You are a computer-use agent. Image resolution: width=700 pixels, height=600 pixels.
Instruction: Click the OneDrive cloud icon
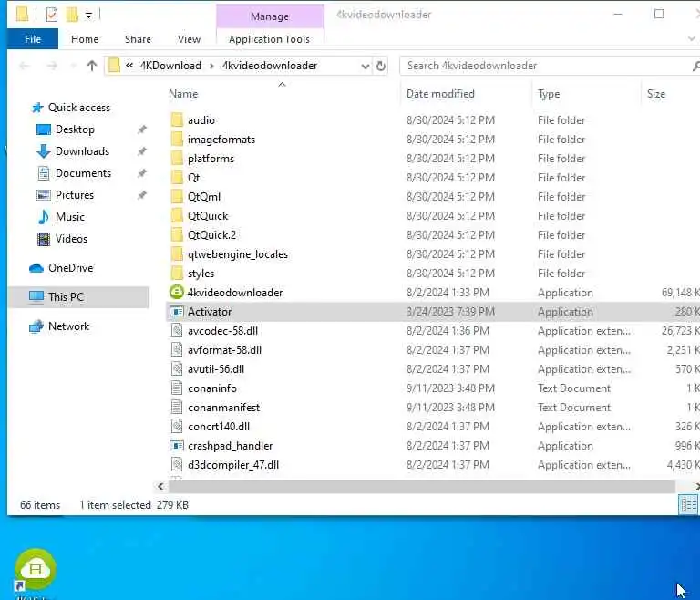click(36, 268)
